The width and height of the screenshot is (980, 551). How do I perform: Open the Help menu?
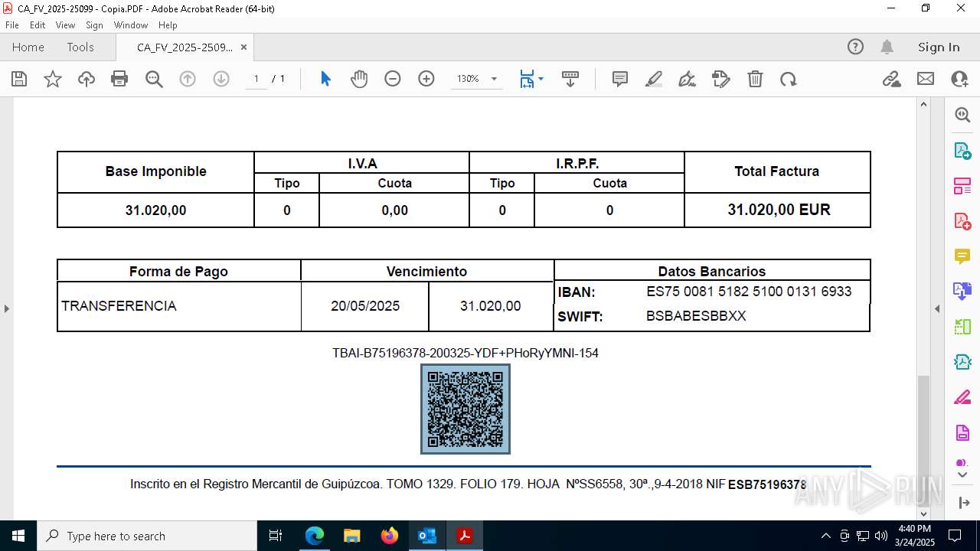point(168,25)
